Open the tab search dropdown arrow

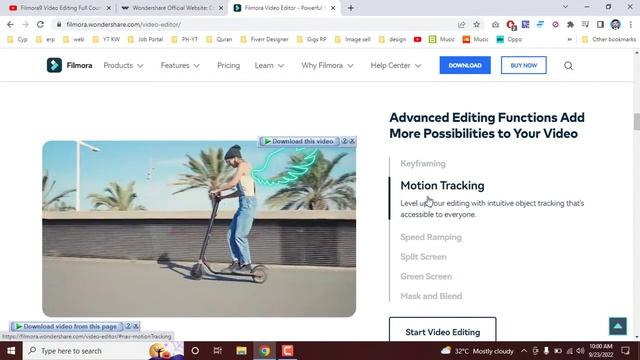565,7
